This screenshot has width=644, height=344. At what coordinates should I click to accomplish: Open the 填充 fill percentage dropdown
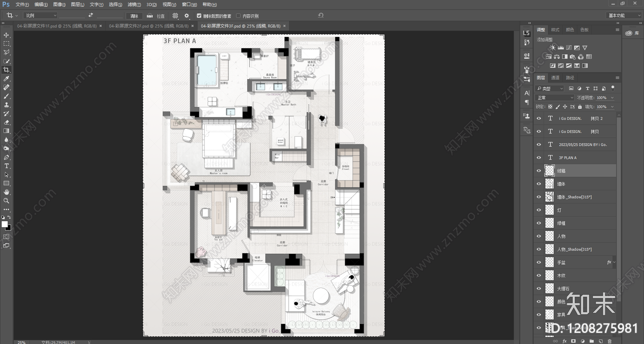tap(612, 107)
